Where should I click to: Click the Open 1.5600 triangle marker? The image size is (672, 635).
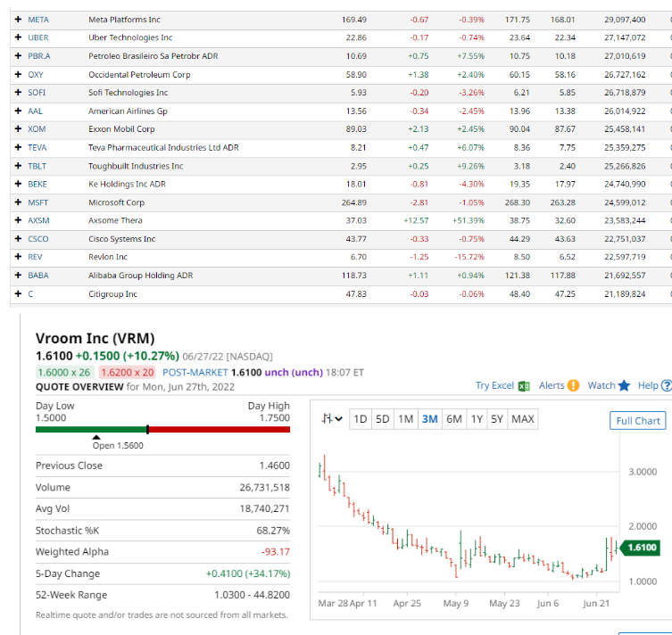96,437
